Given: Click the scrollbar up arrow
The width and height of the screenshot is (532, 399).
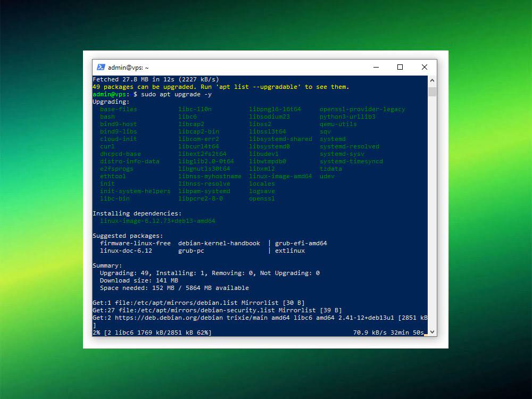Looking at the screenshot, I should [x=431, y=80].
